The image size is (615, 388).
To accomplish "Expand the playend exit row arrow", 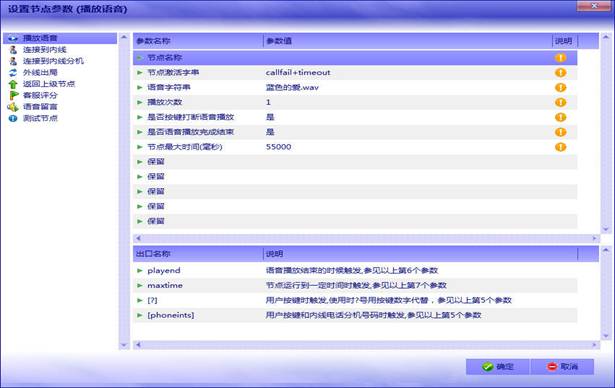I will (140, 271).
